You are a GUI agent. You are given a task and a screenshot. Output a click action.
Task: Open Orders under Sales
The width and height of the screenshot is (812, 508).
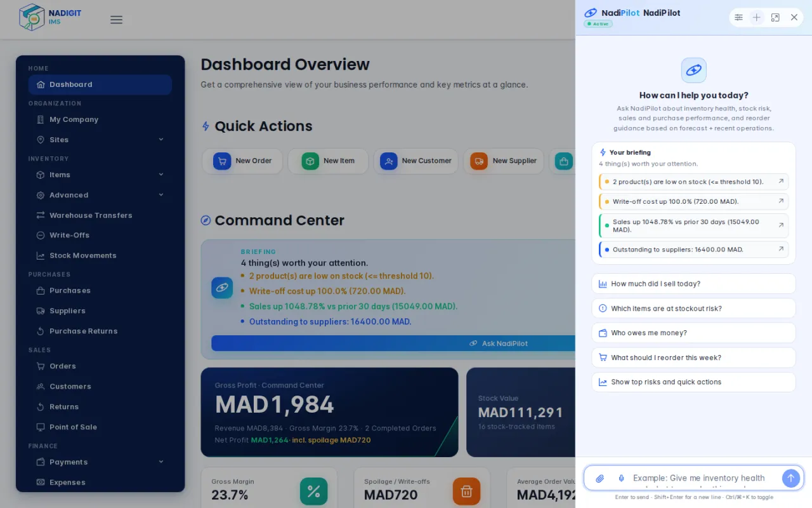coord(100,366)
